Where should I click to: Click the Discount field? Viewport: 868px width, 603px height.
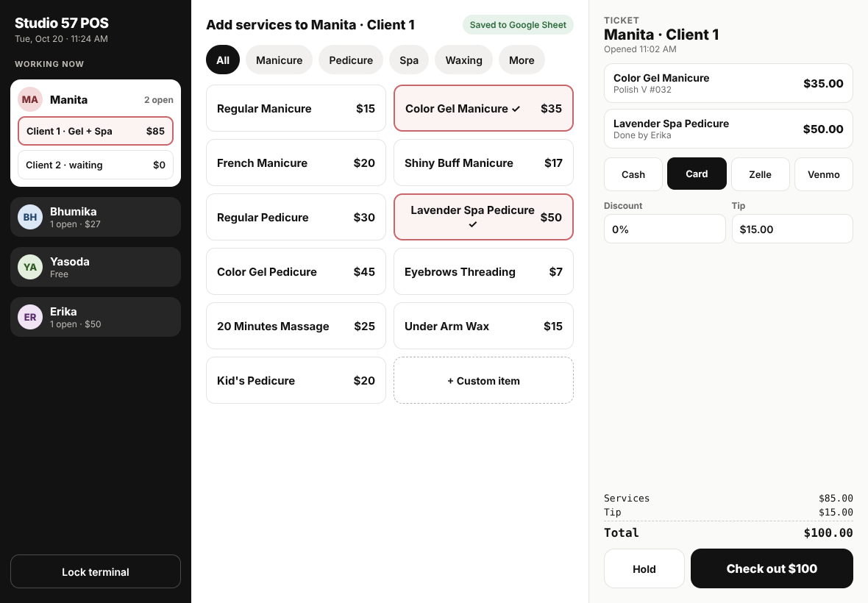tap(664, 229)
